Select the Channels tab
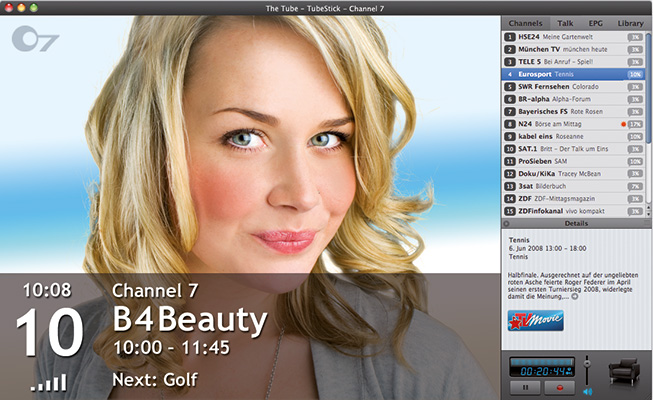 (526, 23)
